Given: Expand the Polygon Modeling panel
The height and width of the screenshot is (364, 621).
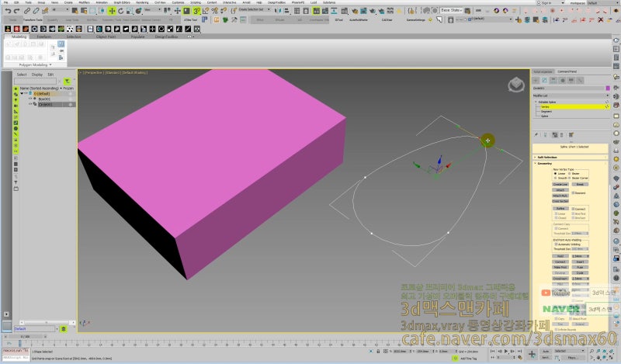Looking at the screenshot, I should [x=33, y=64].
